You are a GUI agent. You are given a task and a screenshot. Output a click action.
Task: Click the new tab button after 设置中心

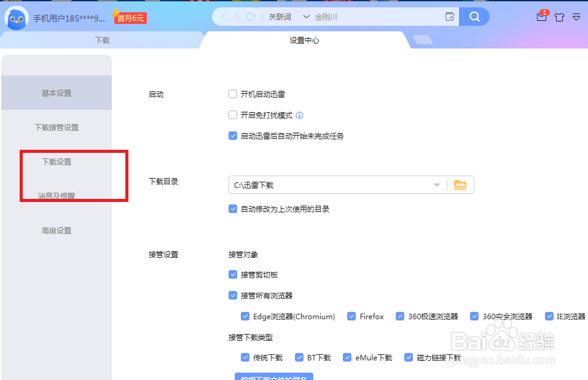tap(423, 40)
